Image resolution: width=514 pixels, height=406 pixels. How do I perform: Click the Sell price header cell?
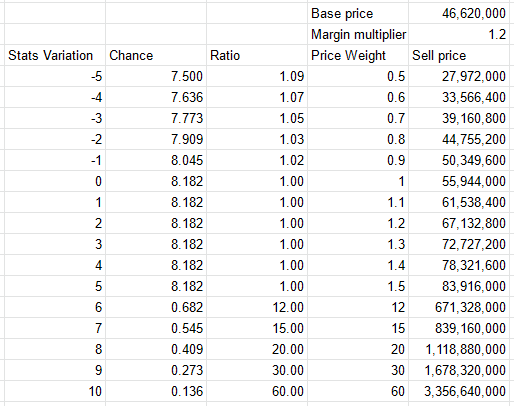click(459, 55)
